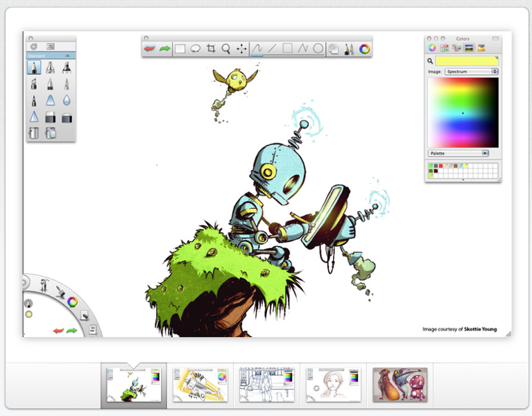Undo using red arrow in corner lagoon
532x416 pixels.
click(x=58, y=331)
